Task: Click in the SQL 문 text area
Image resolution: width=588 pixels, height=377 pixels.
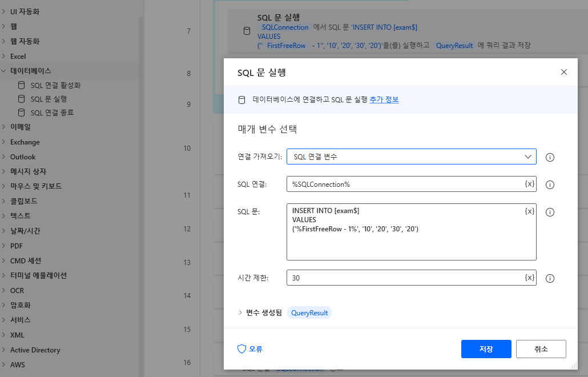Action: [412, 232]
